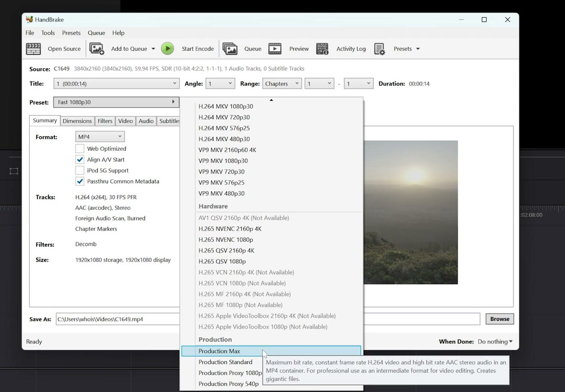Switch to the Dimensions tab

[x=77, y=121]
